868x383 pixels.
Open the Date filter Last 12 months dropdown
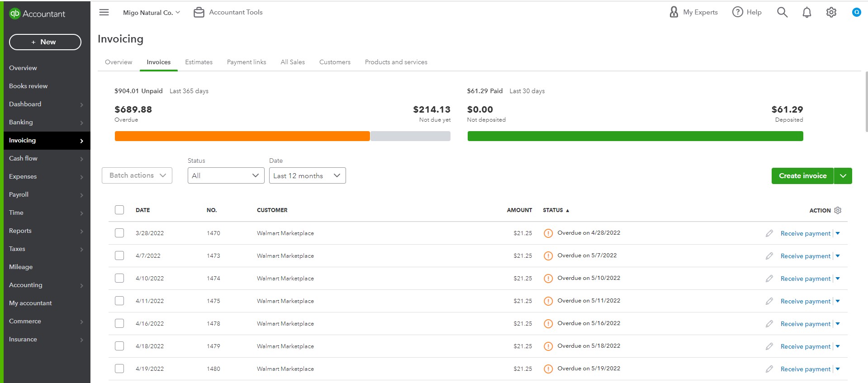(x=307, y=175)
